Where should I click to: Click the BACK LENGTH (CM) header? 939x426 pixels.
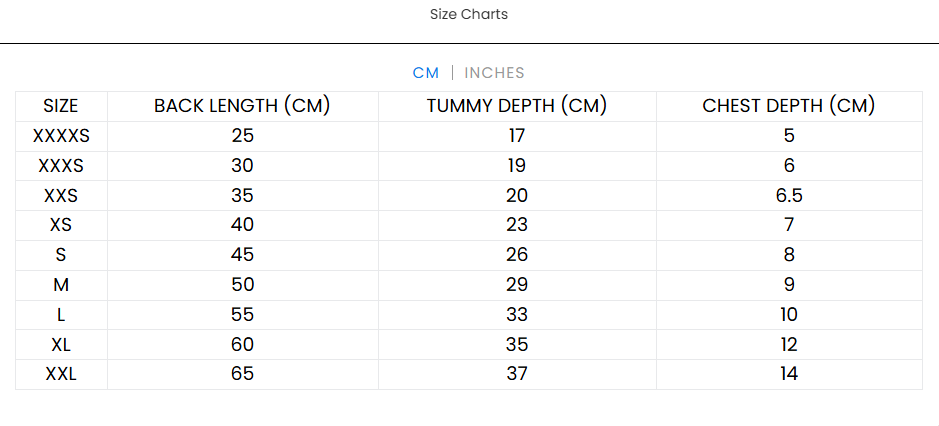[242, 106]
